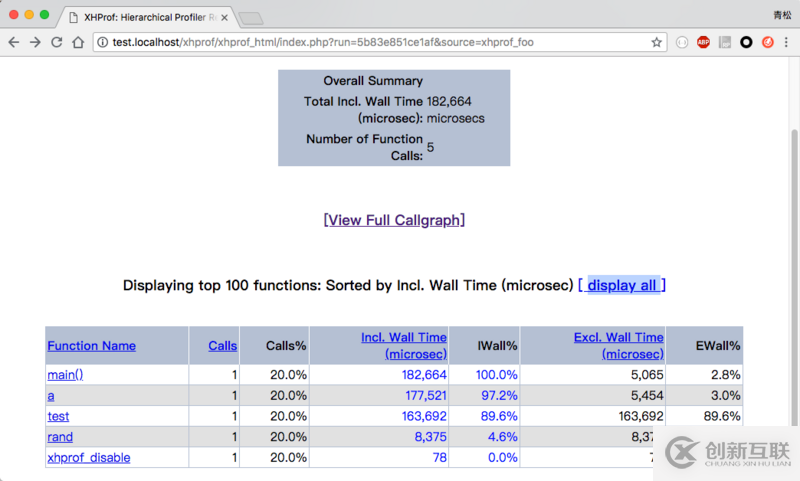Screen dimensions: 800x481
Task: Sort by Excl. Wall Time header
Action: click(x=618, y=346)
